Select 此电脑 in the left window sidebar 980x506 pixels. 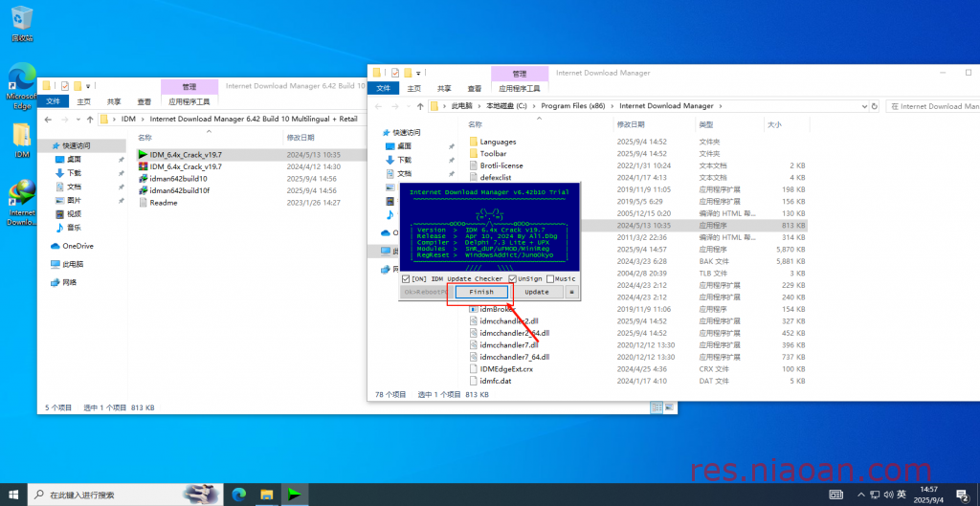tap(68, 264)
